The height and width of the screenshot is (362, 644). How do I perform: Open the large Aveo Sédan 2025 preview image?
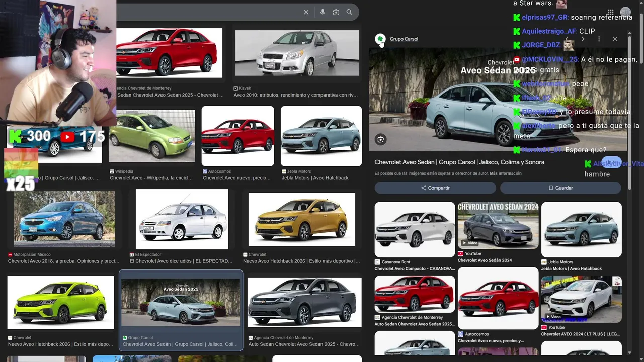click(498, 99)
